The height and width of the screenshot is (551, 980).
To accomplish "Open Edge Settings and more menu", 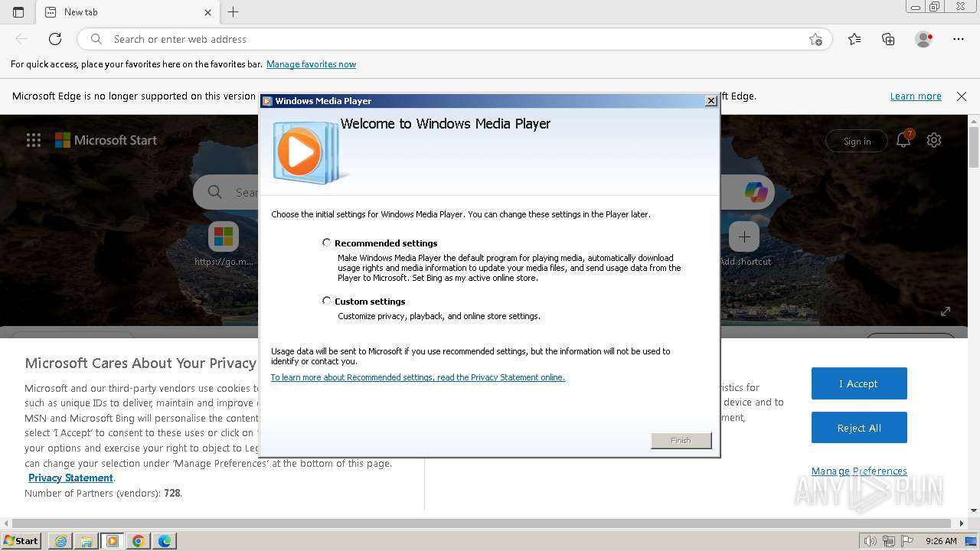I will pos(959,39).
